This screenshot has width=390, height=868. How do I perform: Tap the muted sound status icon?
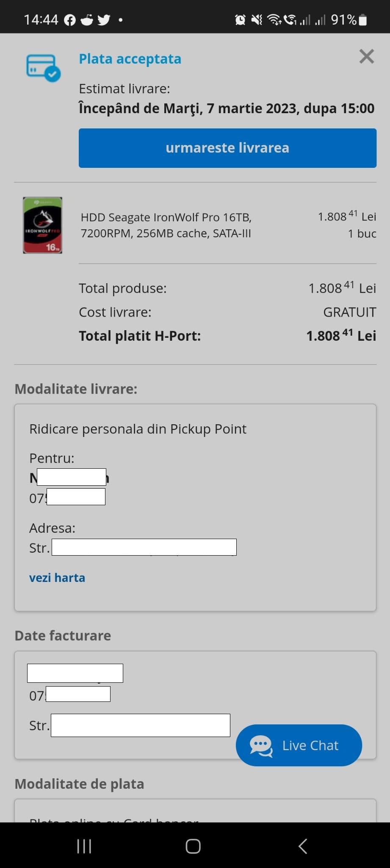(x=257, y=19)
